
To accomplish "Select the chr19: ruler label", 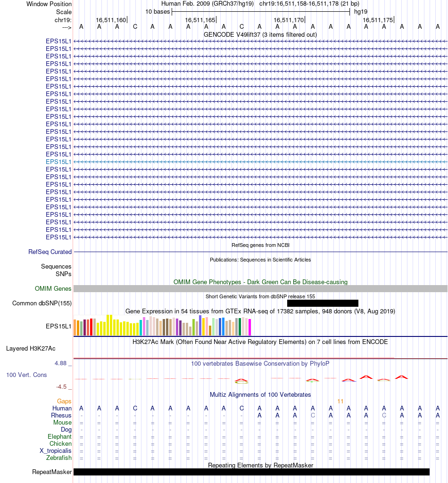I will tap(63, 20).
